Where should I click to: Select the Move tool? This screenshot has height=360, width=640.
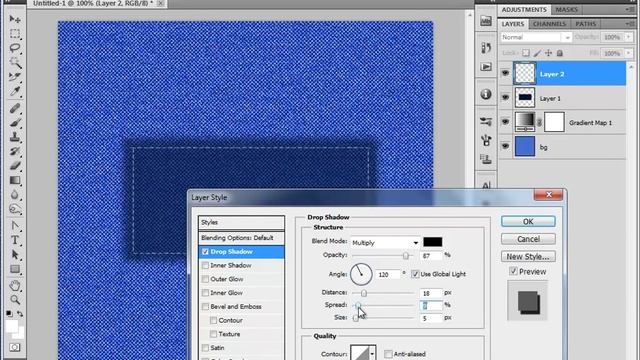pos(15,19)
